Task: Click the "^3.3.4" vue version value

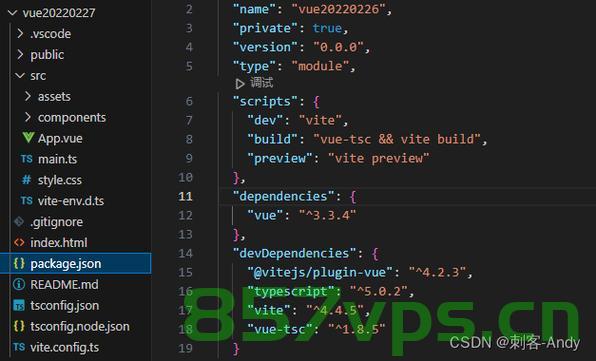Action: click(x=327, y=215)
